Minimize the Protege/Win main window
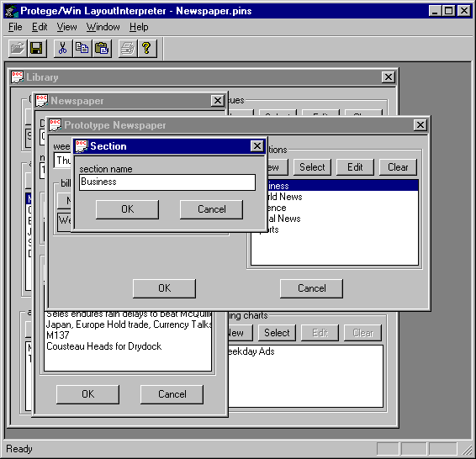This screenshot has height=459, width=476. [x=435, y=11]
